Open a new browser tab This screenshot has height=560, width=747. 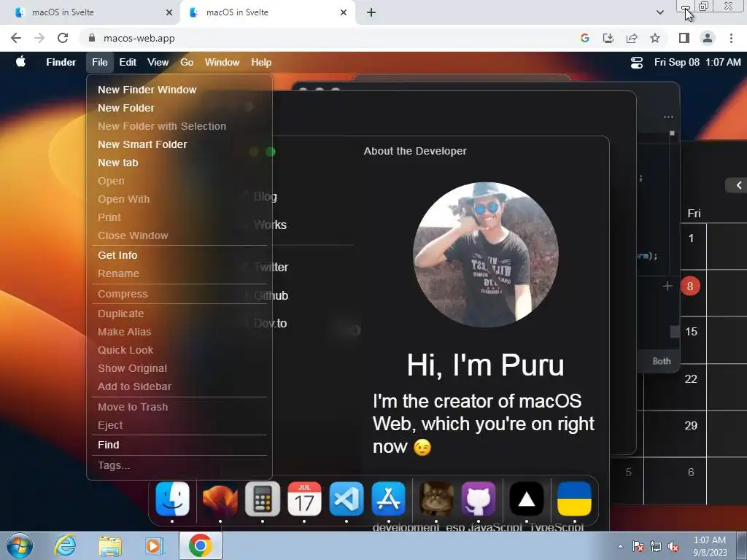pos(371,12)
